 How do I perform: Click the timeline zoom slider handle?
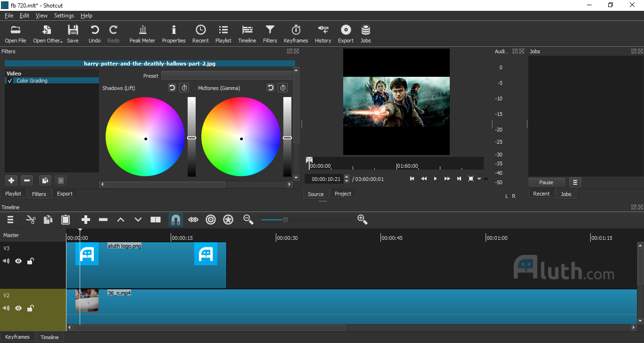click(285, 220)
